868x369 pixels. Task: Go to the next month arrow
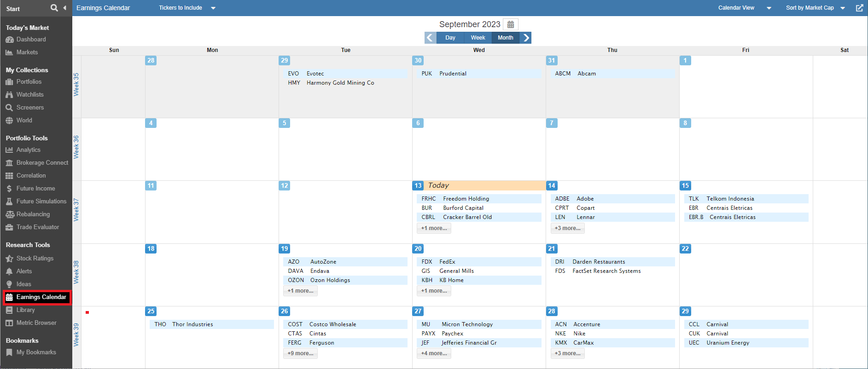526,38
